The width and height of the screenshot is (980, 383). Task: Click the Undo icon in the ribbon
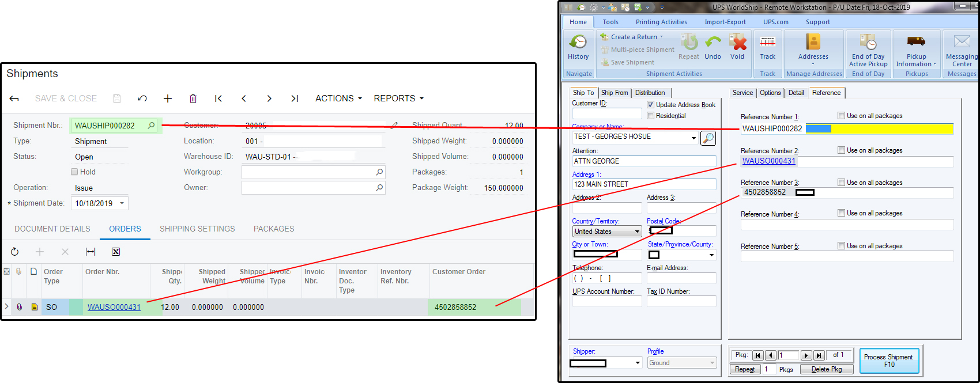[713, 44]
